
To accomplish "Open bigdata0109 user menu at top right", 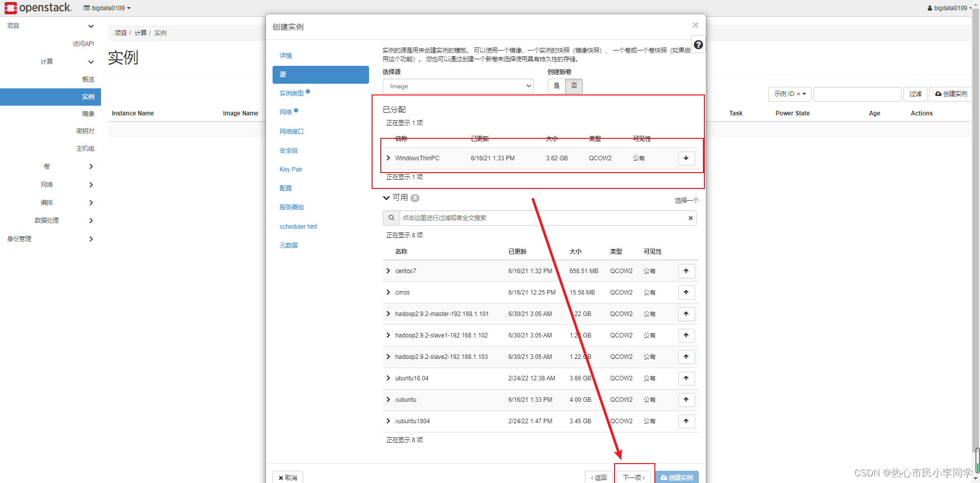I will click(949, 8).
